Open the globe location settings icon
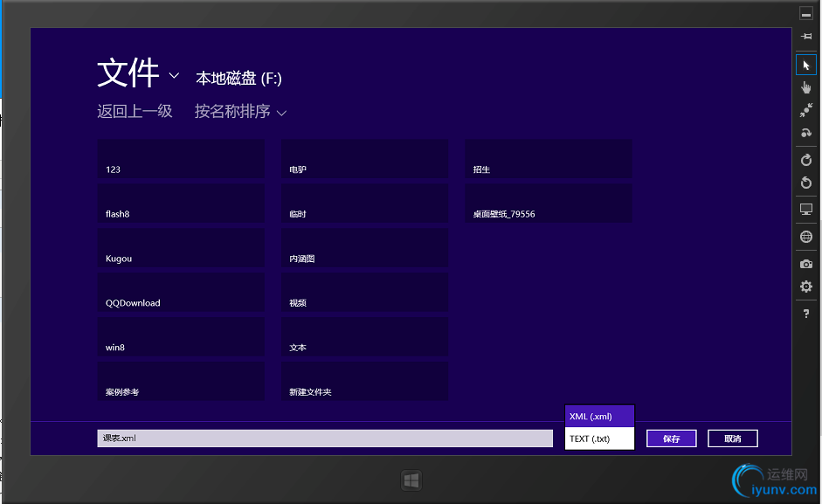This screenshot has height=504, width=822. point(805,236)
